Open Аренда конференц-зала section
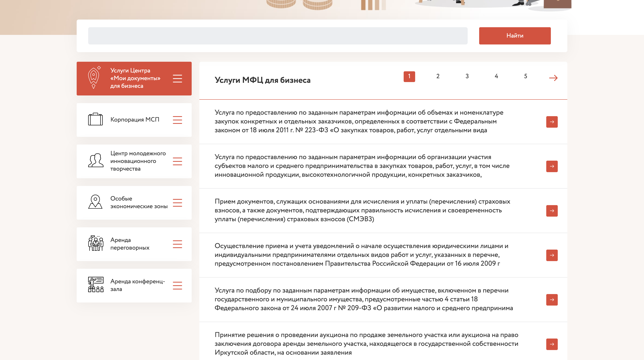644x360 pixels. click(x=134, y=285)
